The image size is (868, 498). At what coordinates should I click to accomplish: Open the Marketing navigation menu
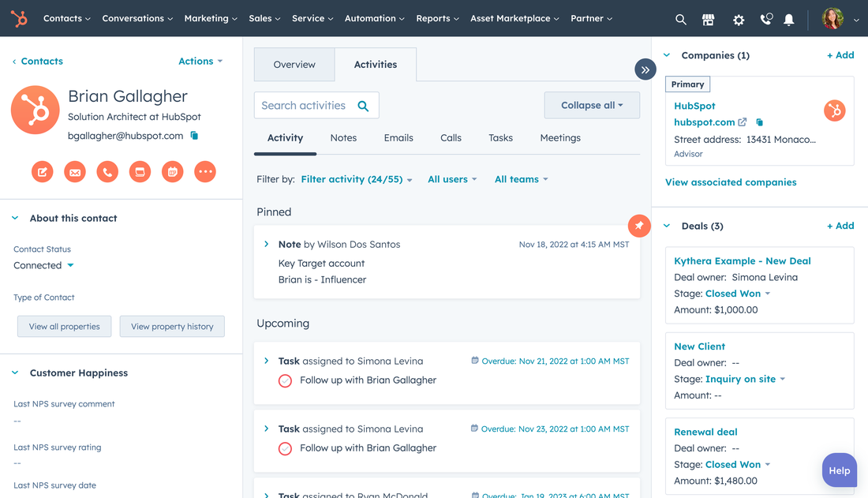(x=211, y=19)
